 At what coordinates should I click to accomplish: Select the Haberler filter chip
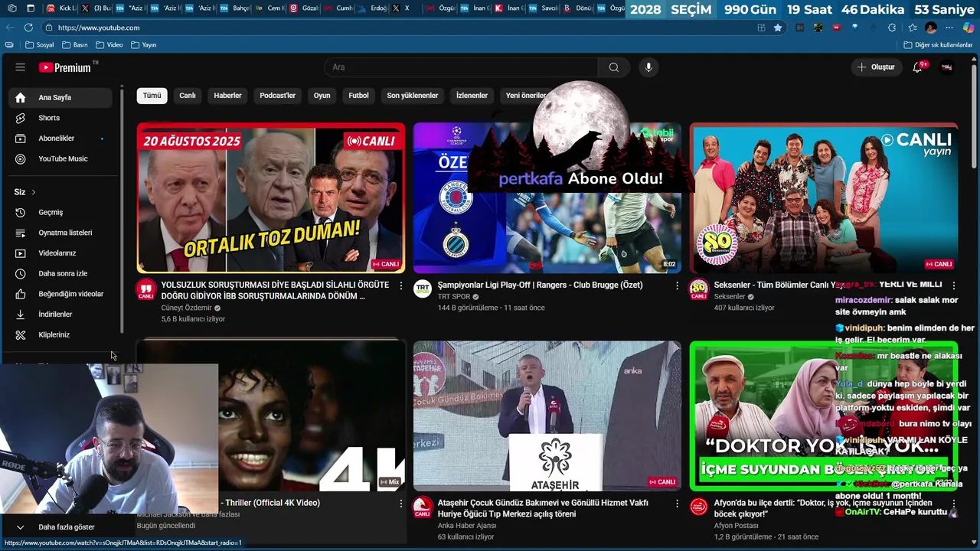(x=227, y=96)
